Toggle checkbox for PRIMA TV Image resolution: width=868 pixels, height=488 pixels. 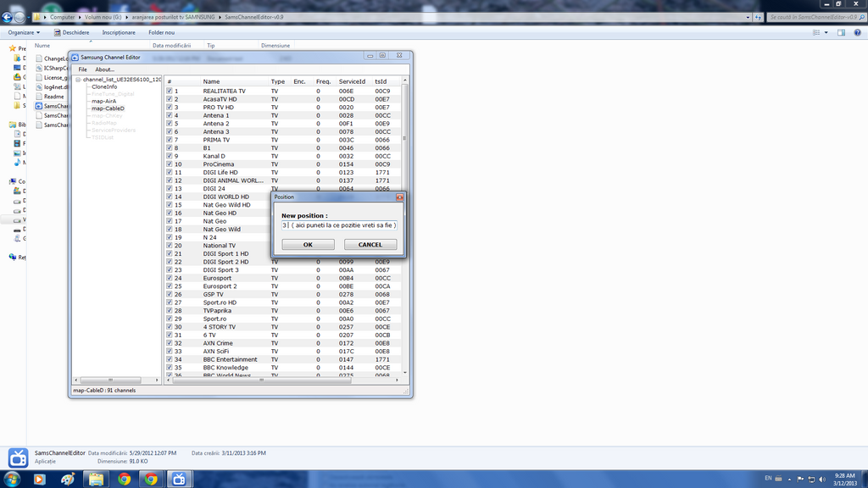tap(170, 140)
